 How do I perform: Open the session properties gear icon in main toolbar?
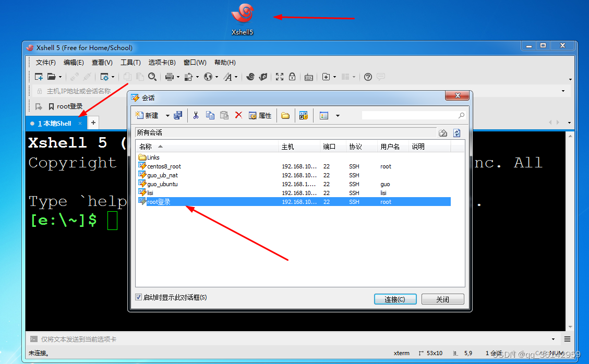[104, 77]
